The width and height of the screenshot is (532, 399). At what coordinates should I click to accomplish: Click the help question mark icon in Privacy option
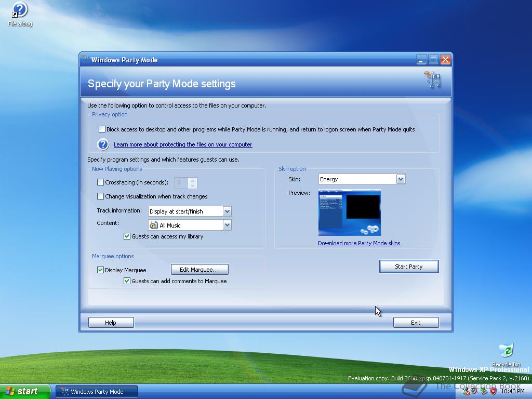tap(103, 144)
